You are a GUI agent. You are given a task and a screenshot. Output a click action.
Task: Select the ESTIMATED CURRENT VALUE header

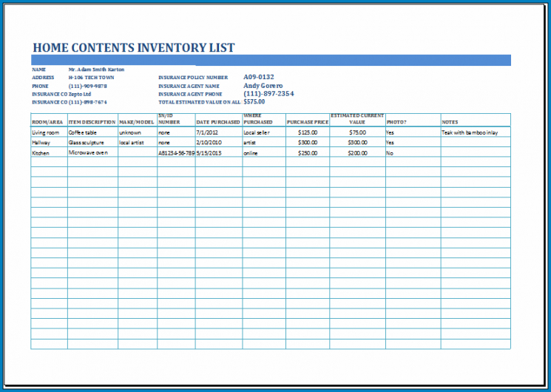click(357, 119)
